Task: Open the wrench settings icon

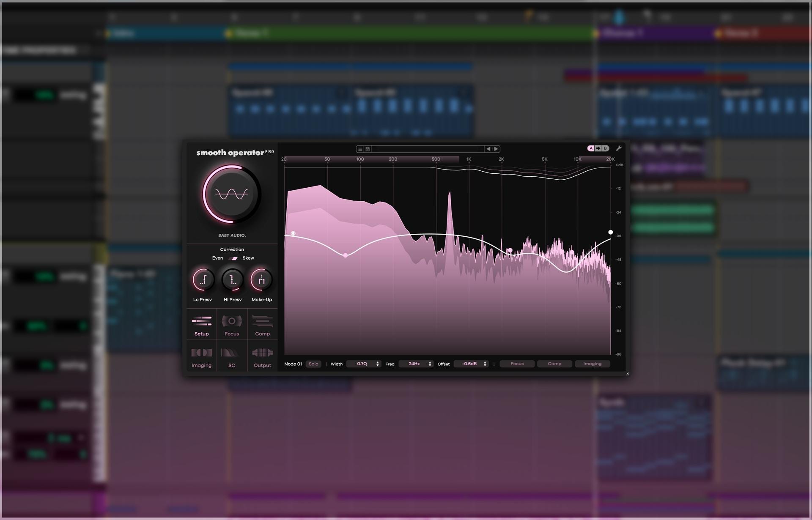Action: (618, 148)
